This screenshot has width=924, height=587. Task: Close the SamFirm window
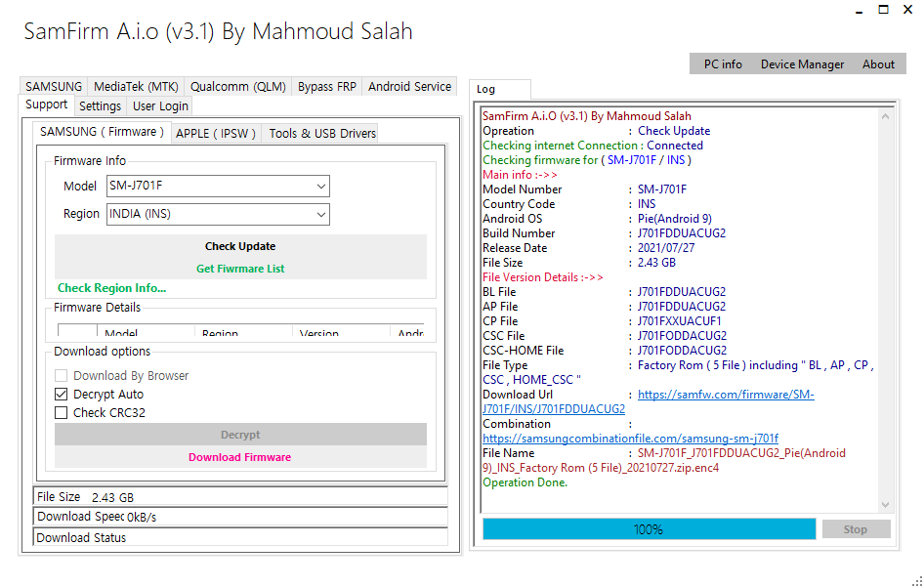[908, 10]
